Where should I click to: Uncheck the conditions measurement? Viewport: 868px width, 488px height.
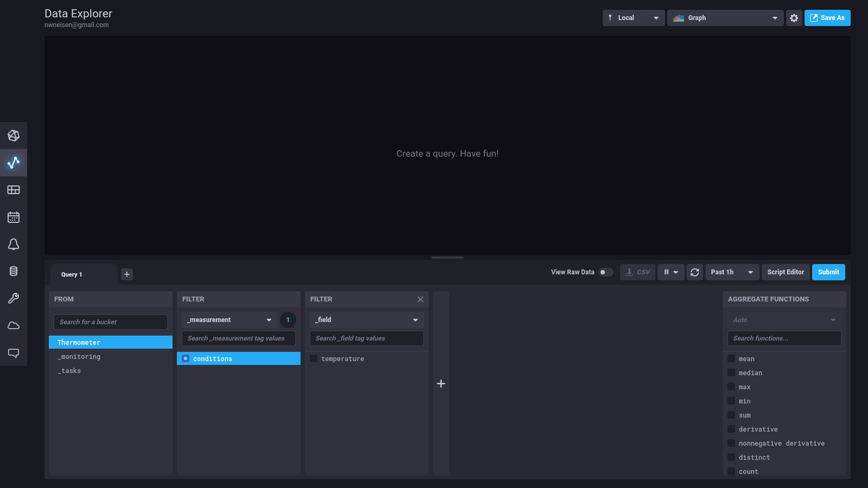186,358
